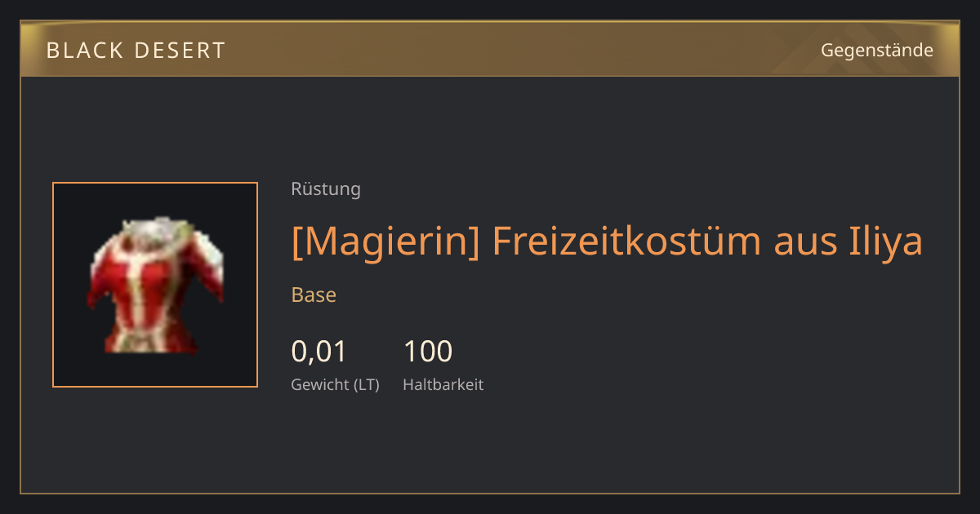Open the Gegenstände section link
Screen dimensions: 980x514
click(876, 51)
